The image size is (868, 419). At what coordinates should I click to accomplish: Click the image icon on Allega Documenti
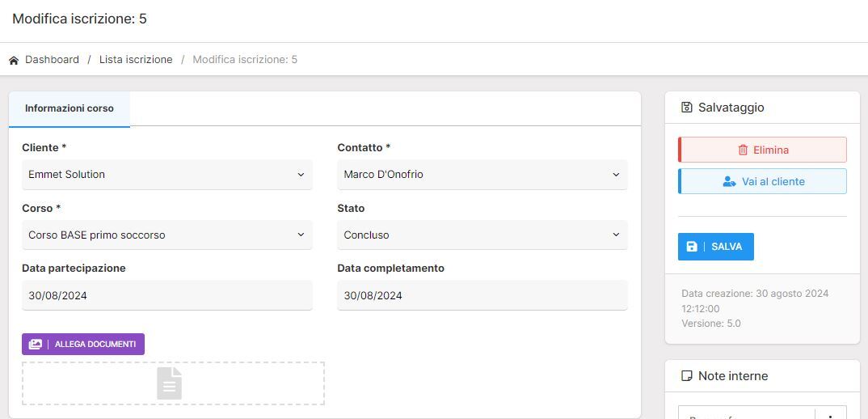click(x=36, y=344)
